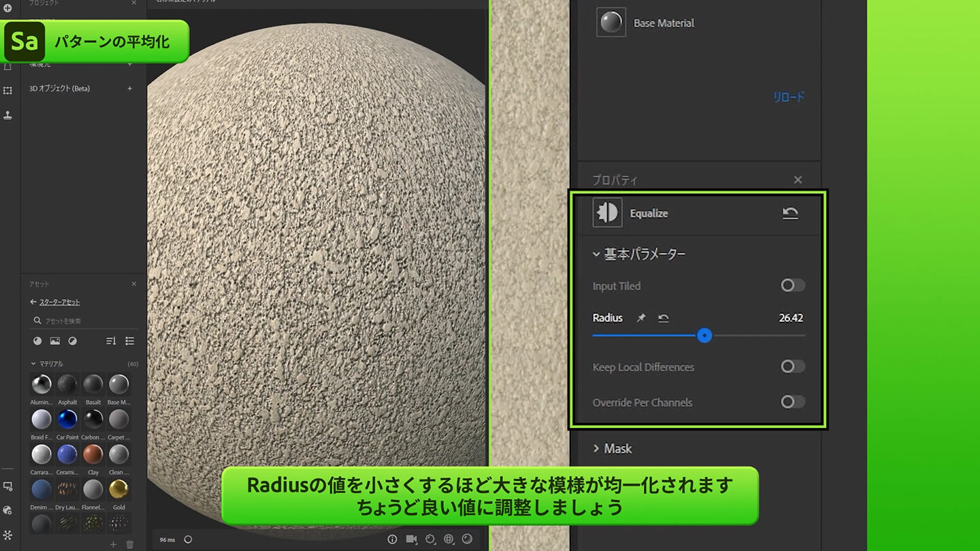Pin the Radius parameter

click(640, 318)
